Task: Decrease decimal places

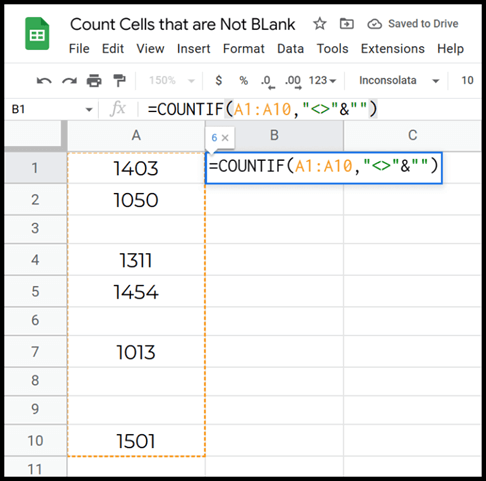Action: (268, 81)
